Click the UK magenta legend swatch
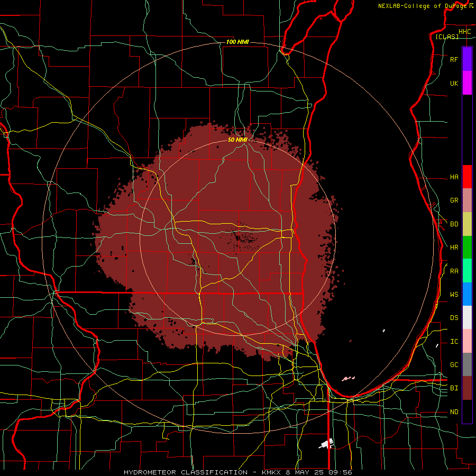476x476 pixels. 467,83
